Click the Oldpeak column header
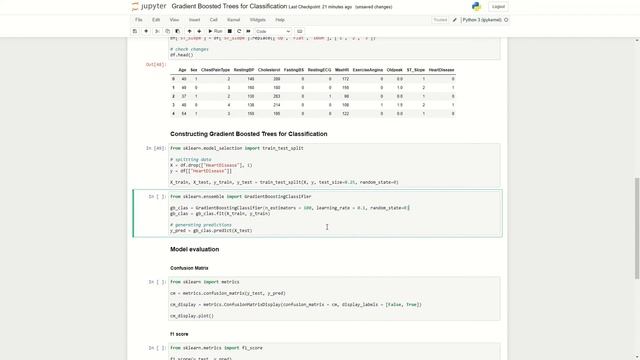This screenshot has height=360, width=640. (x=395, y=70)
